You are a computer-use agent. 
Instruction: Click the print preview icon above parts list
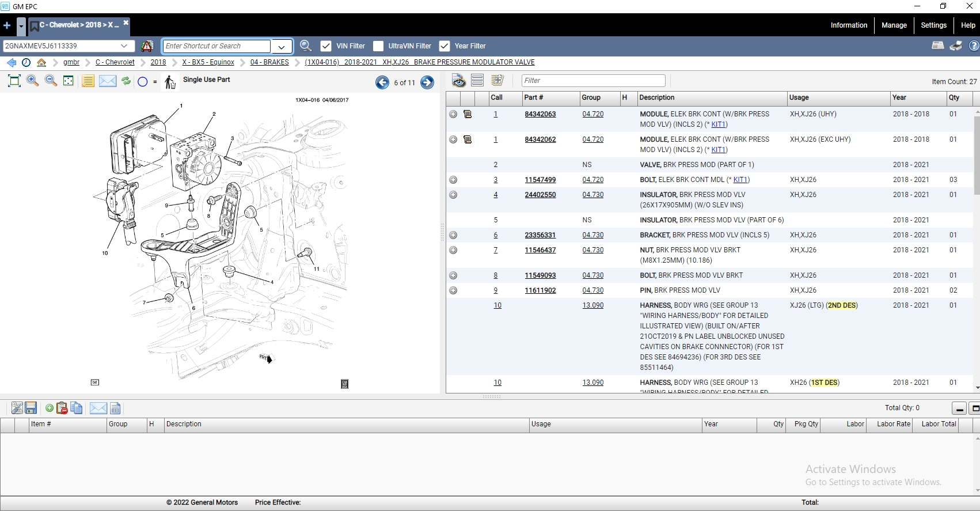click(458, 81)
